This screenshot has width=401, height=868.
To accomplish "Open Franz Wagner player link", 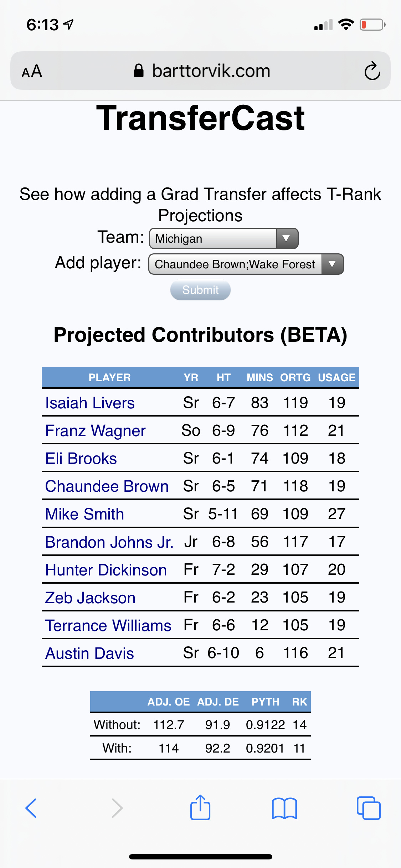I will tap(96, 431).
